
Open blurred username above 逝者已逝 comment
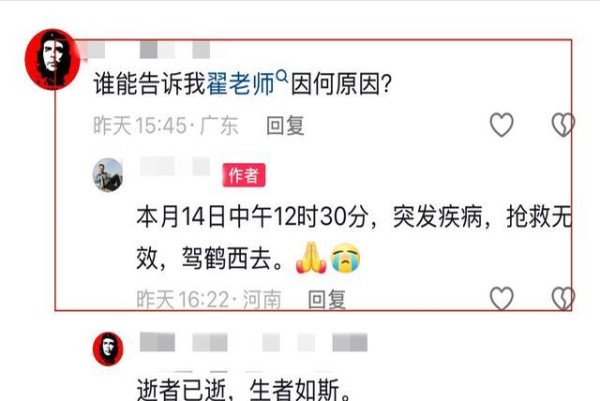coord(253,342)
